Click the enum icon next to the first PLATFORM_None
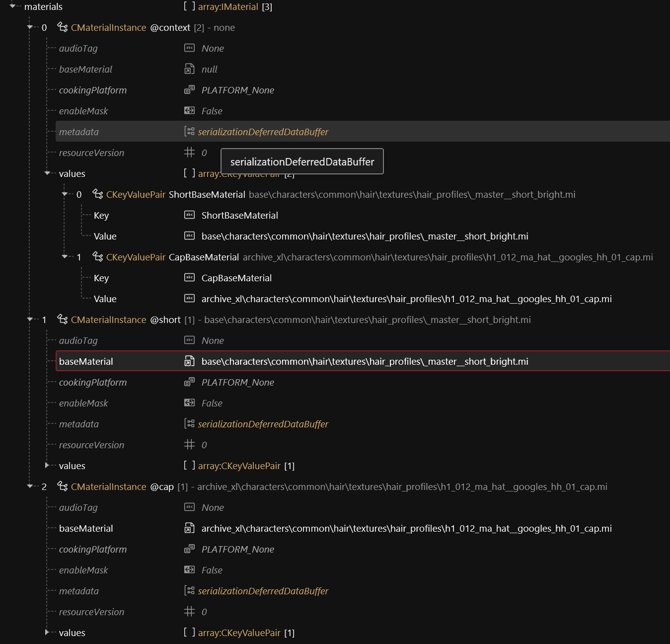This screenshot has width=670, height=644. [x=189, y=90]
